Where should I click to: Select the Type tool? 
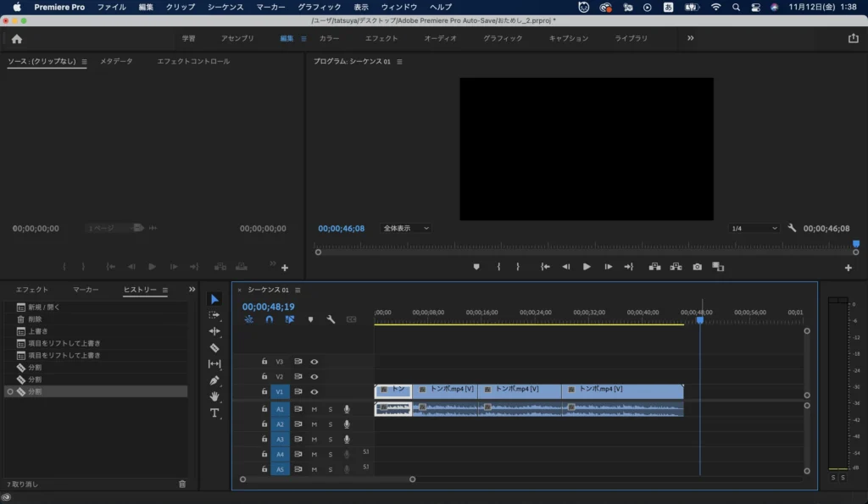214,413
